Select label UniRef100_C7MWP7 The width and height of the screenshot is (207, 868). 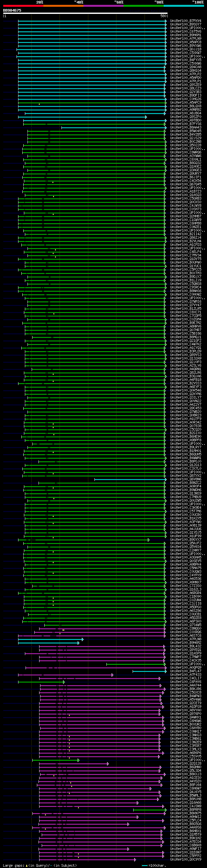coord(185,657)
